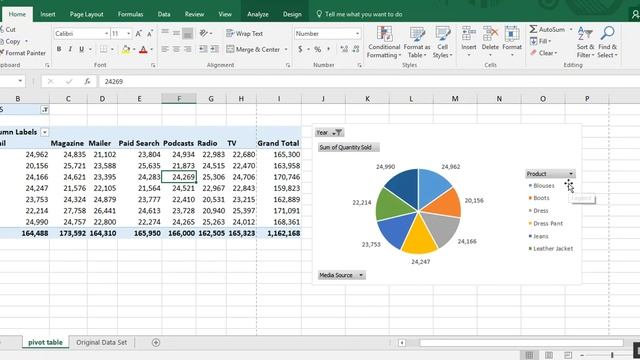This screenshot has width=640, height=360.
Task: Click Merge & Center button
Action: pyautogui.click(x=253, y=49)
